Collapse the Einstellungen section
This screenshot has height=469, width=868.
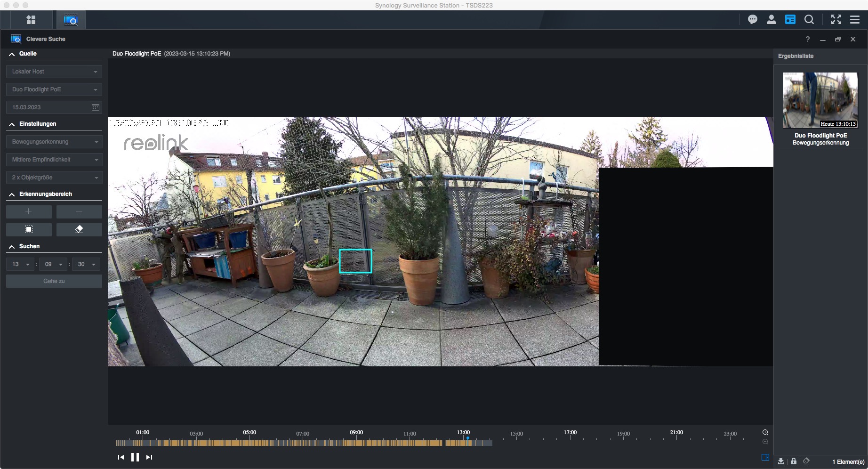coord(12,124)
